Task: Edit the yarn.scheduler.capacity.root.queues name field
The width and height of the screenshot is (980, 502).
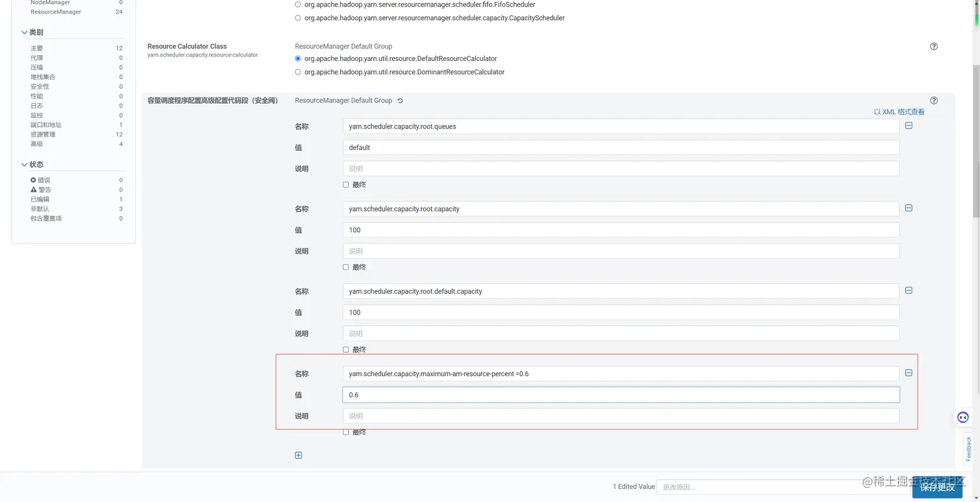Action: click(x=621, y=126)
